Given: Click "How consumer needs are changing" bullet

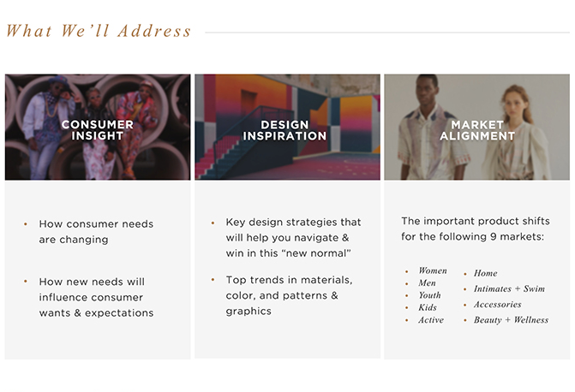Looking at the screenshot, I should pyautogui.click(x=96, y=231).
